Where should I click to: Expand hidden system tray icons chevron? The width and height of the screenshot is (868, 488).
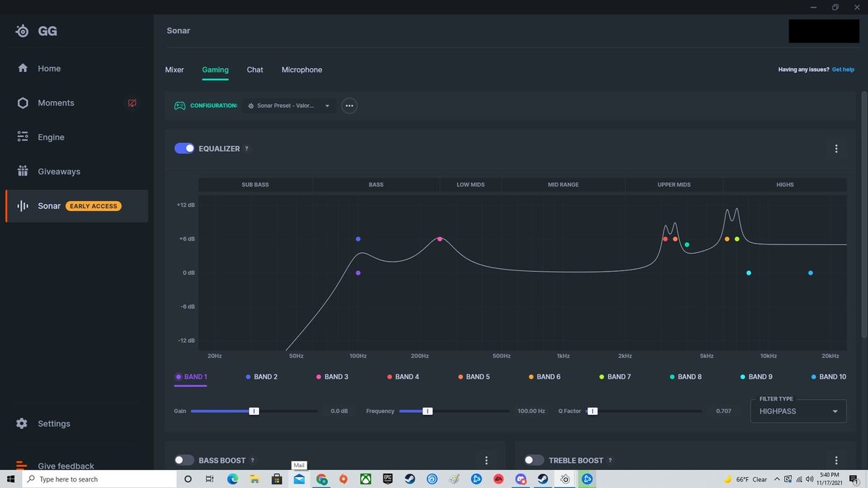[x=777, y=479]
